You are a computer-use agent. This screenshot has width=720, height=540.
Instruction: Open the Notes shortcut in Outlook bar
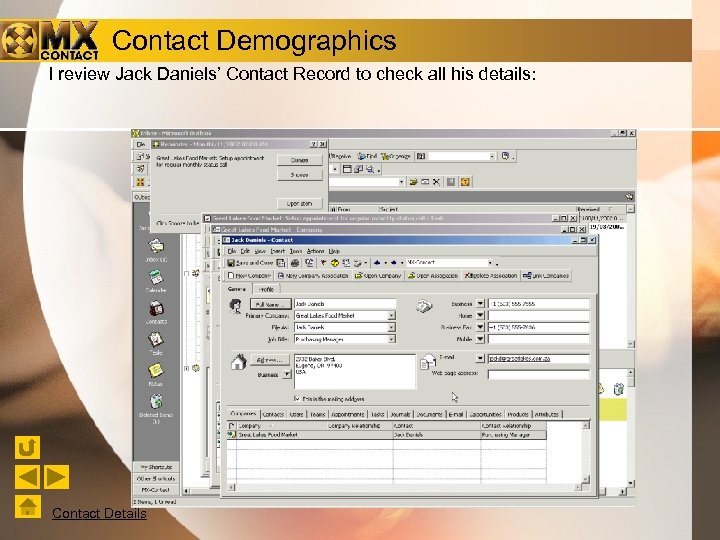click(x=156, y=374)
